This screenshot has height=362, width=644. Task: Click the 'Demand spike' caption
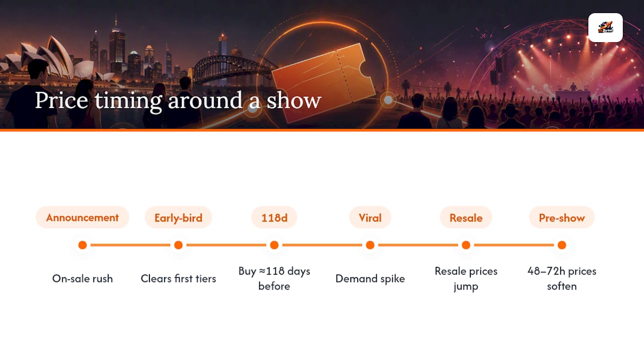coord(370,279)
